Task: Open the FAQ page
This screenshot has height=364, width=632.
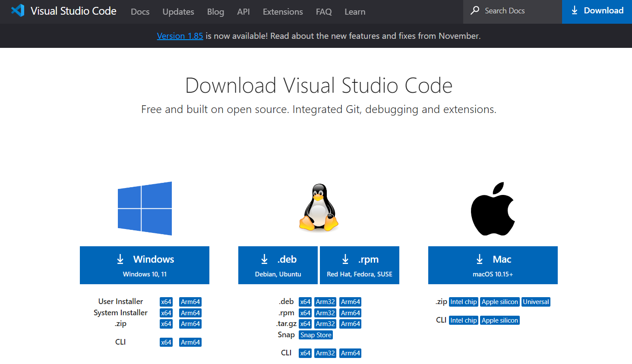Action: [x=324, y=12]
